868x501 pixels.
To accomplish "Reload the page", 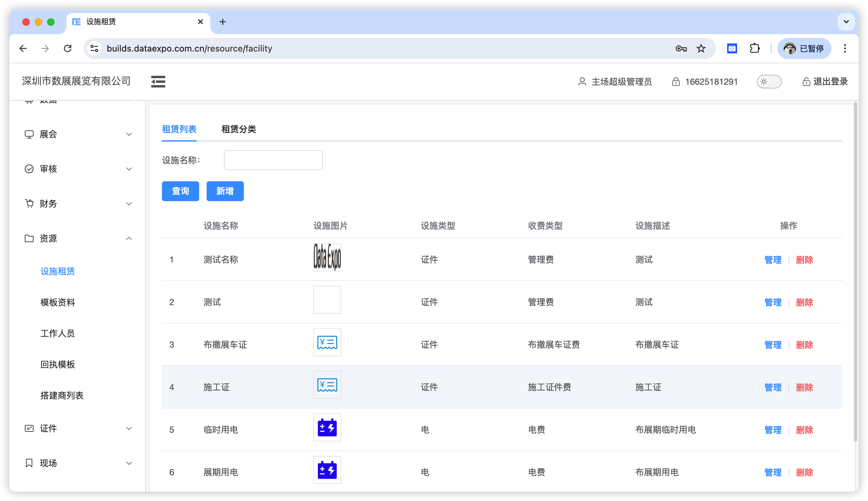I will (x=68, y=48).
